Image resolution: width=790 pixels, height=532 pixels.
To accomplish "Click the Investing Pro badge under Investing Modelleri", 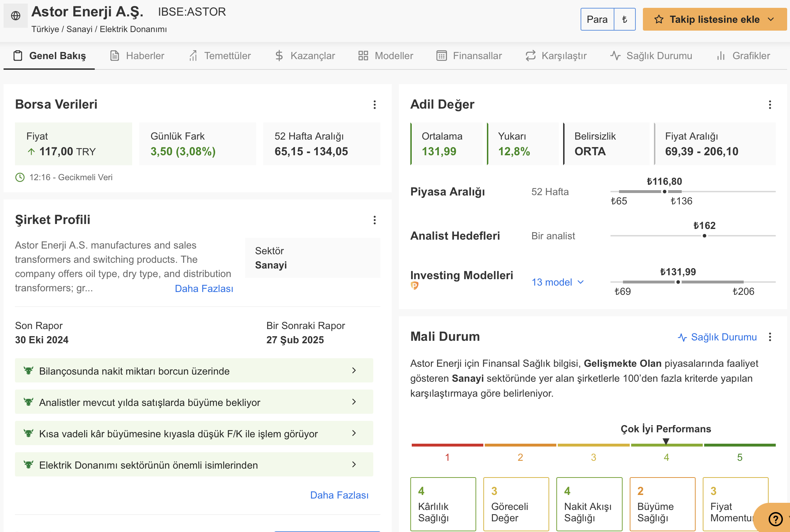I will click(x=415, y=286).
